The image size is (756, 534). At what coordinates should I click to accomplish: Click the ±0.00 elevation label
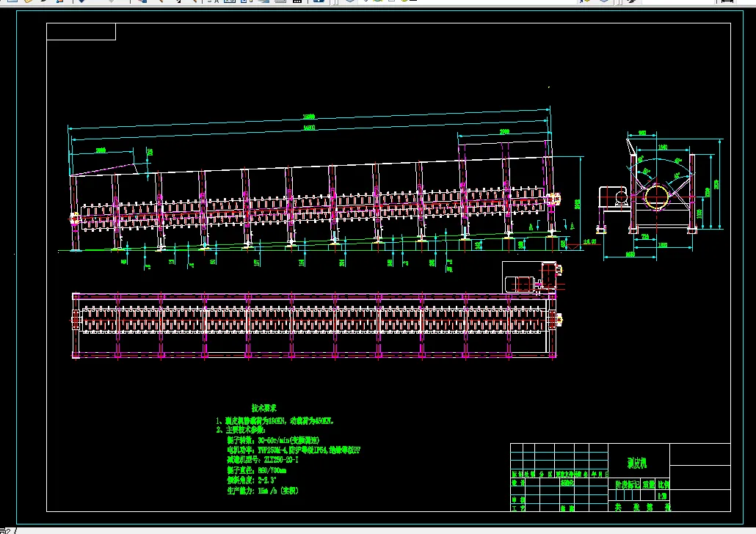(x=589, y=242)
